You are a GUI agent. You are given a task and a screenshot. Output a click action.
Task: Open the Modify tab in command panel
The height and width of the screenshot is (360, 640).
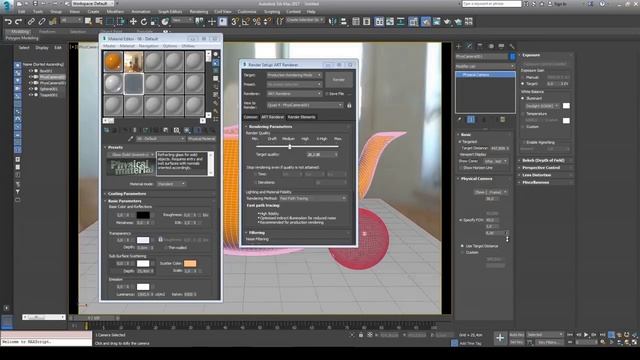[x=469, y=46]
